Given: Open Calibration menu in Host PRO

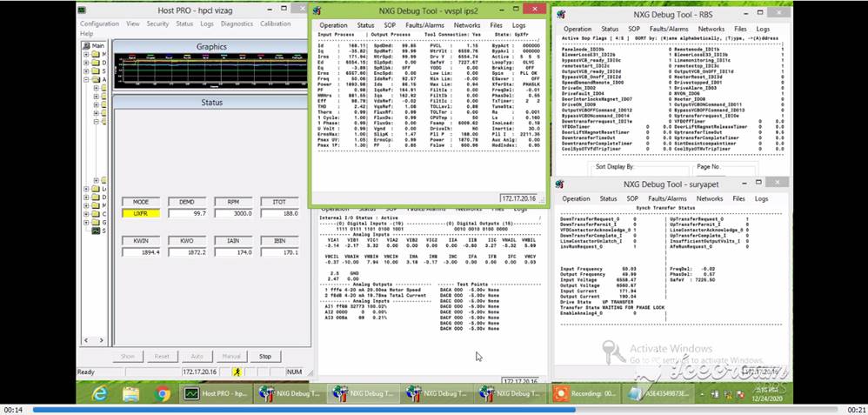Looking at the screenshot, I should [x=275, y=23].
